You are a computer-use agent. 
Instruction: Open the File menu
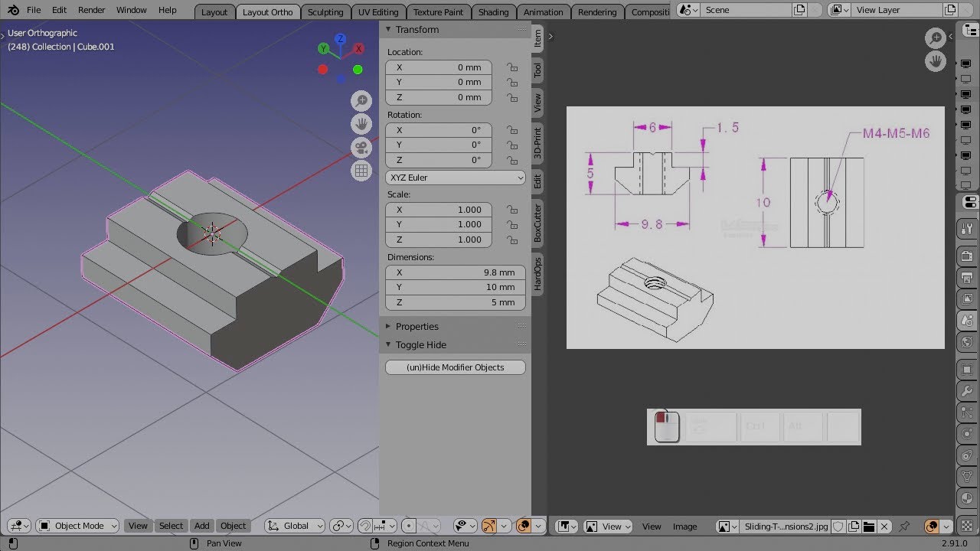[x=34, y=10]
